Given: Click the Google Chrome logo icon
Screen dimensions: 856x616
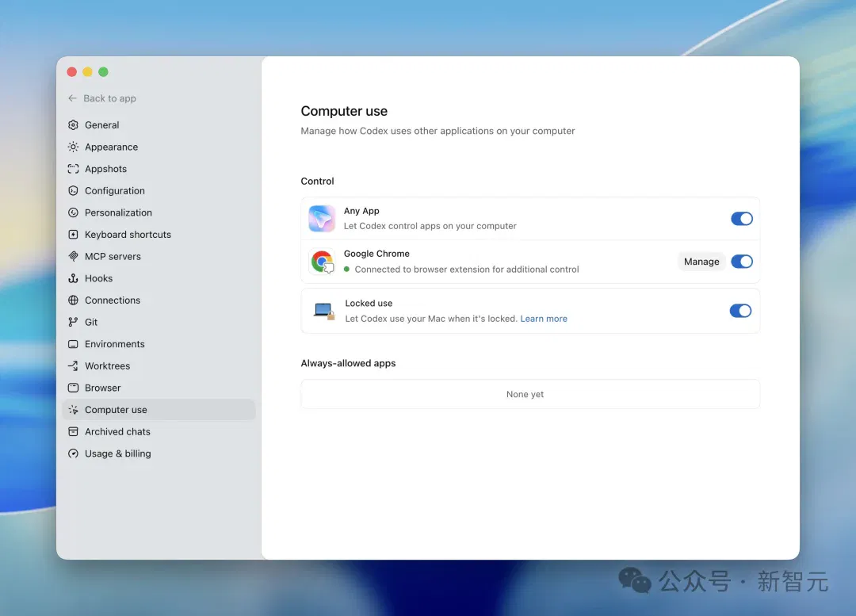Looking at the screenshot, I should coord(322,262).
